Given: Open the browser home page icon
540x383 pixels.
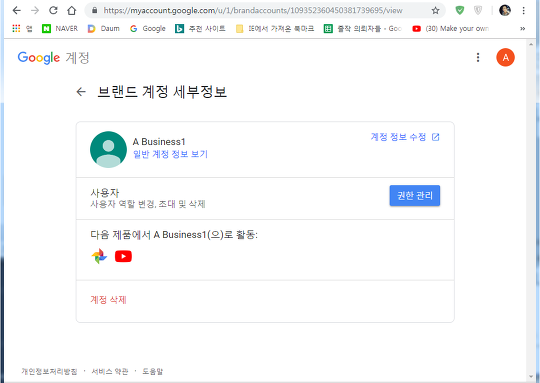Looking at the screenshot, I should 72,10.
